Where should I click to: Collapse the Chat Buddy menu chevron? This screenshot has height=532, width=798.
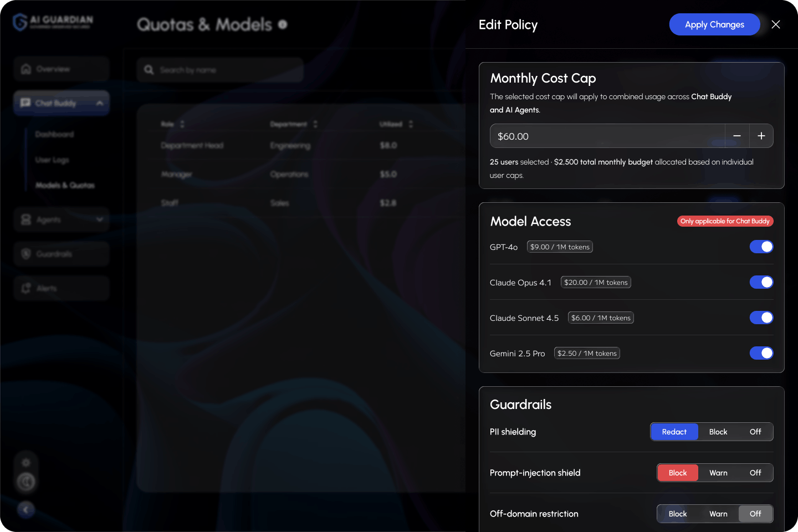100,103
